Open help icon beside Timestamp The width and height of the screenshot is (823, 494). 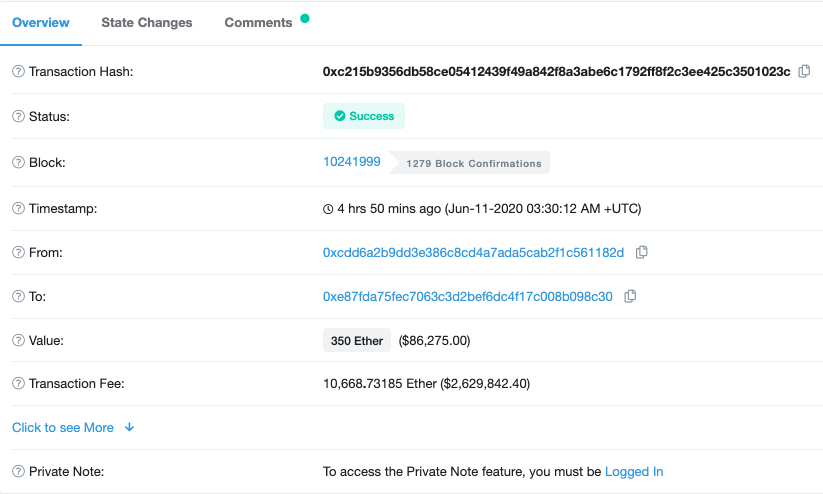point(18,208)
